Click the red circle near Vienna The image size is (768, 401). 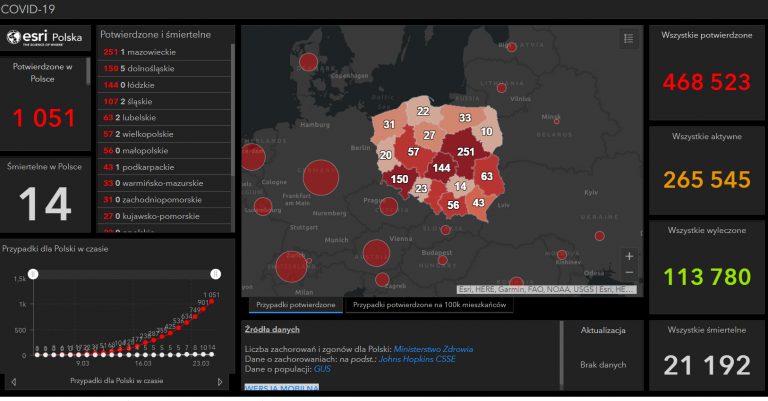point(376,253)
